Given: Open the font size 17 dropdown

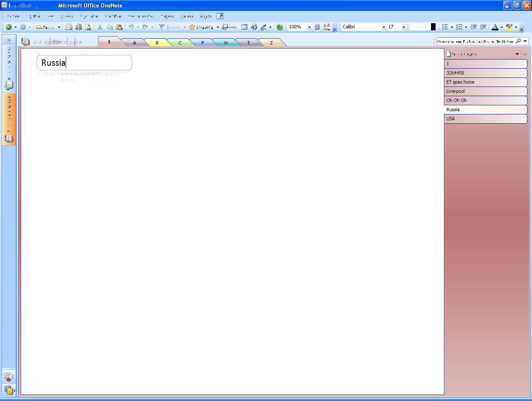Looking at the screenshot, I should [404, 27].
